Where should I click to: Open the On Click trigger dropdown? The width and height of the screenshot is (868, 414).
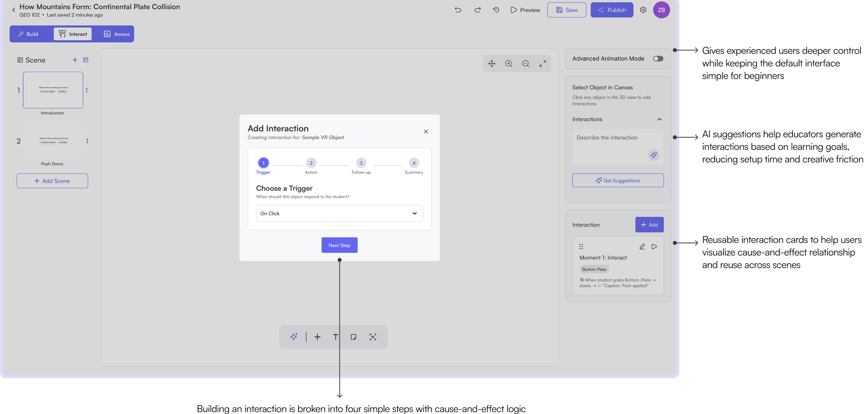(339, 213)
